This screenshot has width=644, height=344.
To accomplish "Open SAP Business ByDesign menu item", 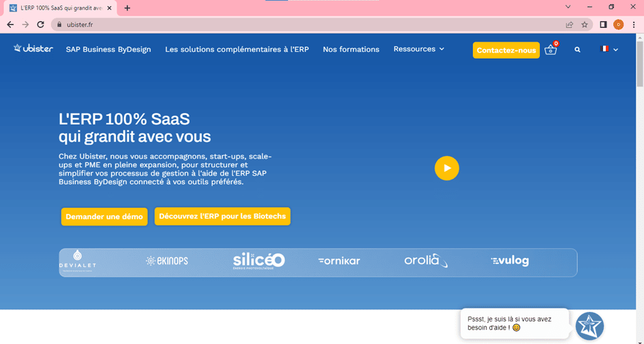I will coord(108,50).
